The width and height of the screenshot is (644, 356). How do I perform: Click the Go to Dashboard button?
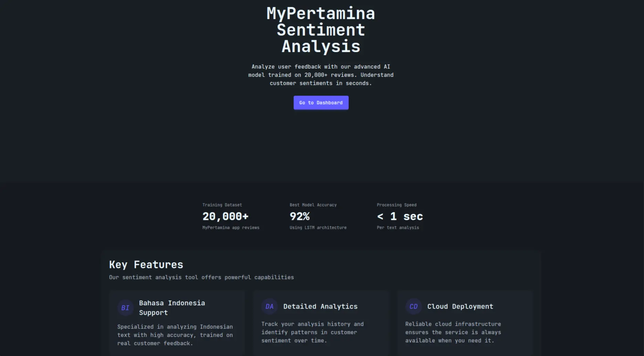coord(321,103)
